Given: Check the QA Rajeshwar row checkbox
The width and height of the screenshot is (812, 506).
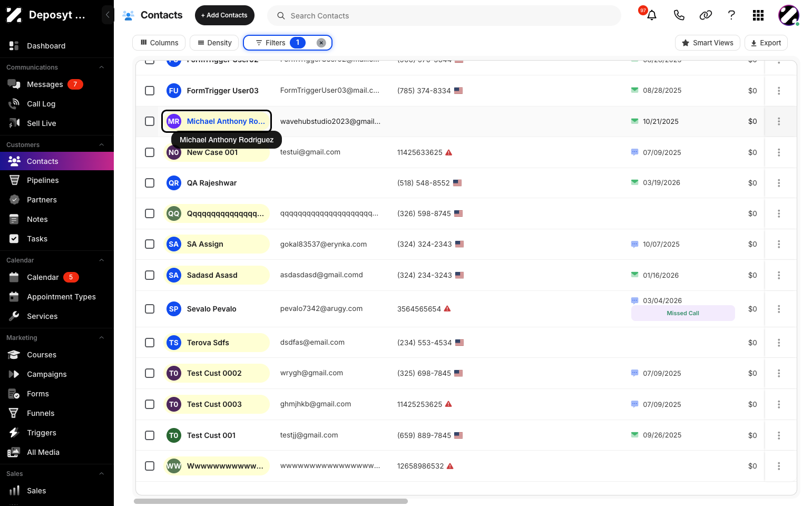Looking at the screenshot, I should [x=150, y=183].
